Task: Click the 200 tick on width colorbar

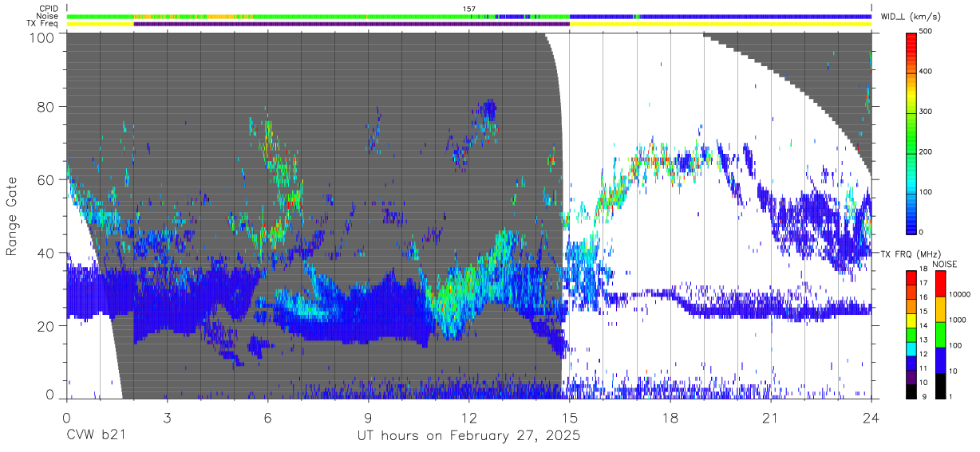Action: coord(927,152)
